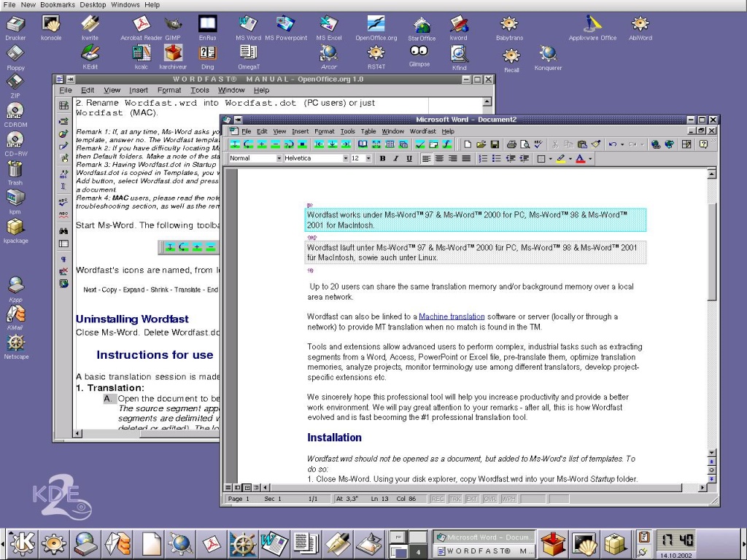Click Find binoculars icon in OpenOffice sidebar

[x=63, y=231]
